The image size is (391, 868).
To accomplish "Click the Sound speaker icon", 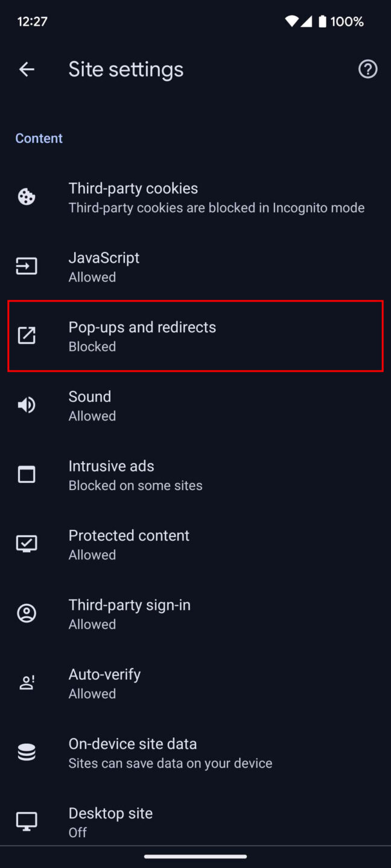I will 27,404.
